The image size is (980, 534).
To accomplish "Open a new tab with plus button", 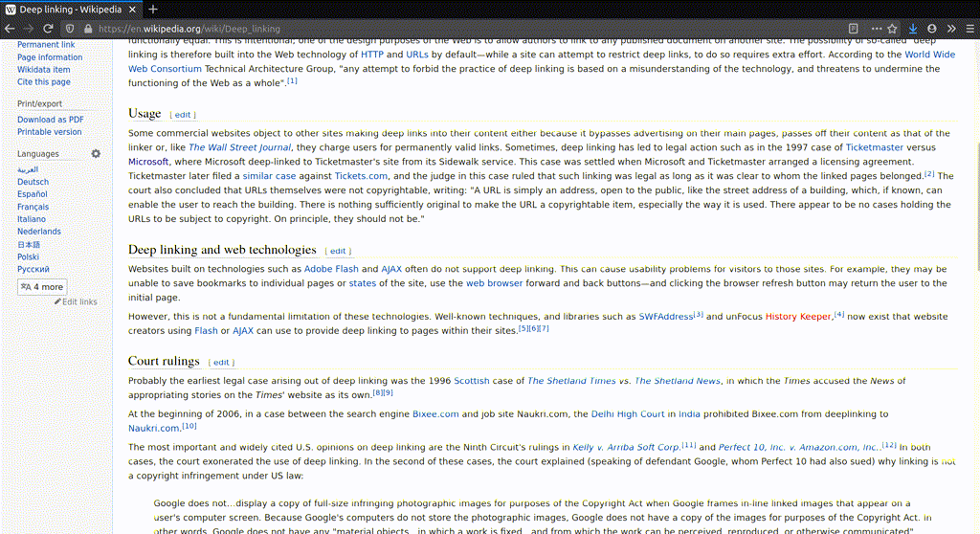I will (153, 10).
